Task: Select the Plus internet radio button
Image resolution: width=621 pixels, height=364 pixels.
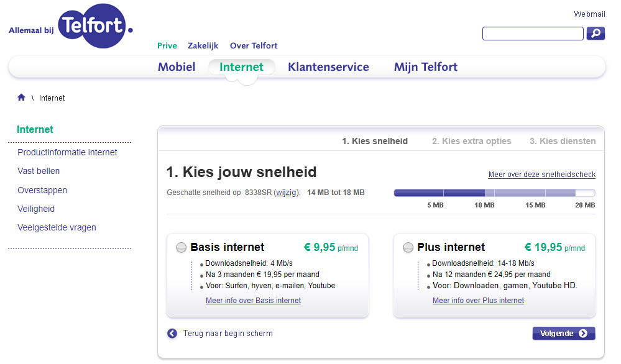Action: pos(408,247)
